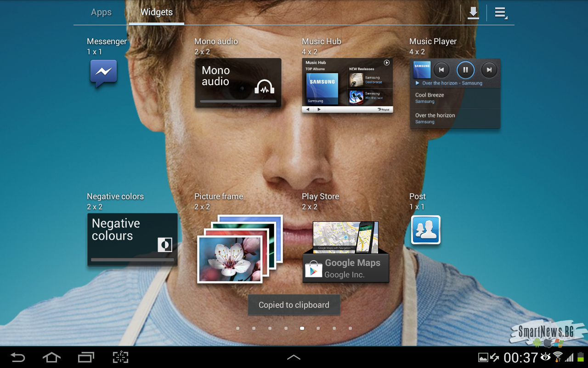Open the overflow menu dropdown
Viewport: 588px width, 368px height.
tap(500, 13)
